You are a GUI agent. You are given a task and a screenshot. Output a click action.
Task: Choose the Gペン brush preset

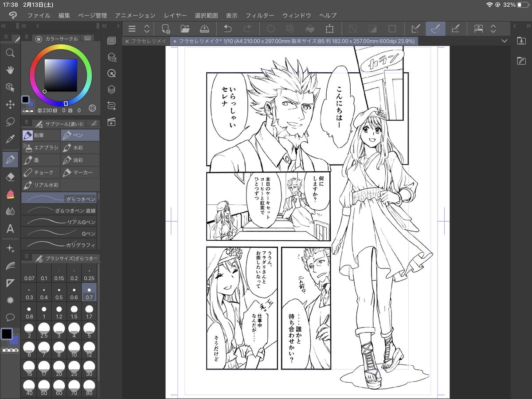60,233
